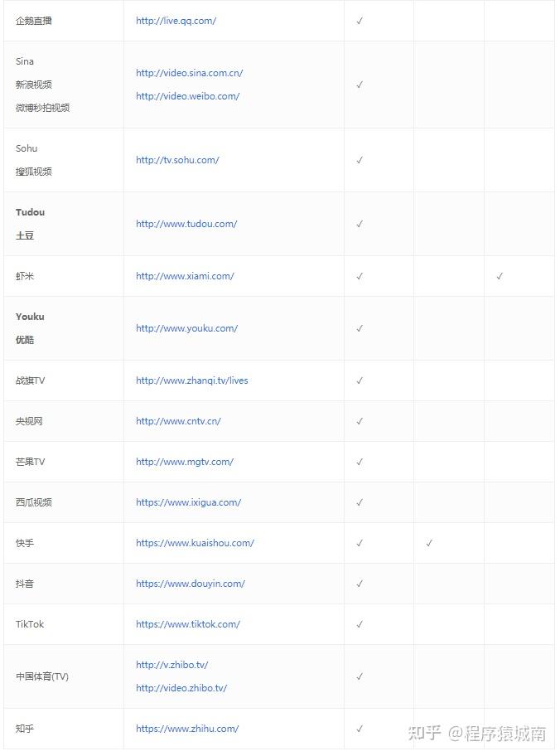This screenshot has width=560, height=756.
Task: Open the video.weibo.com link
Action: 187,96
